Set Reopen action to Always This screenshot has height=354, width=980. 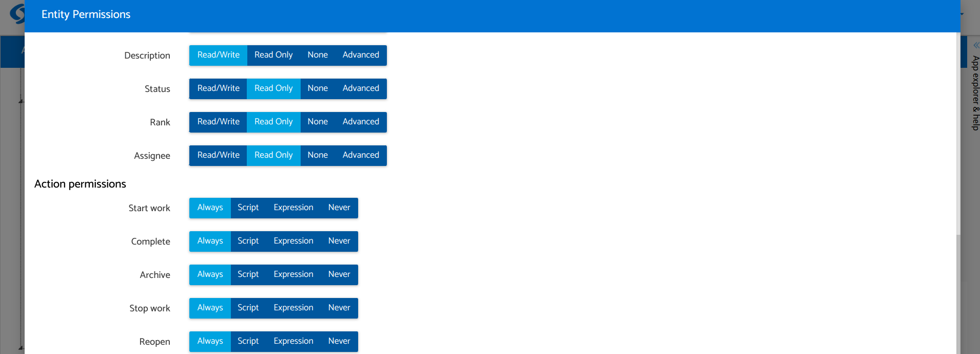click(210, 341)
